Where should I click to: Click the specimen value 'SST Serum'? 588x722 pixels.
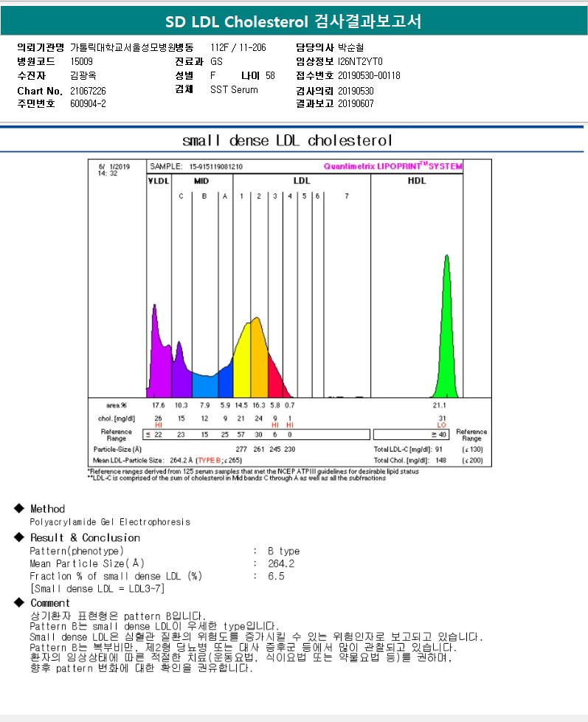tap(234, 90)
